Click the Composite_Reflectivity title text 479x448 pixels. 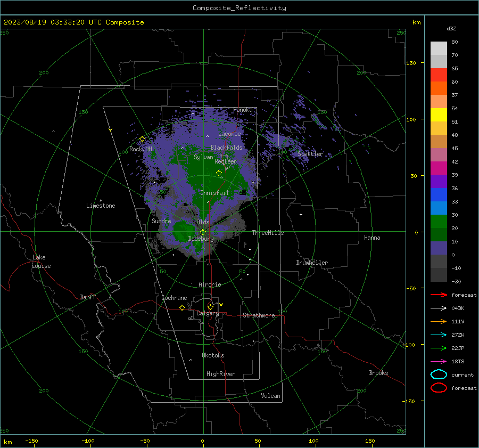(240, 8)
